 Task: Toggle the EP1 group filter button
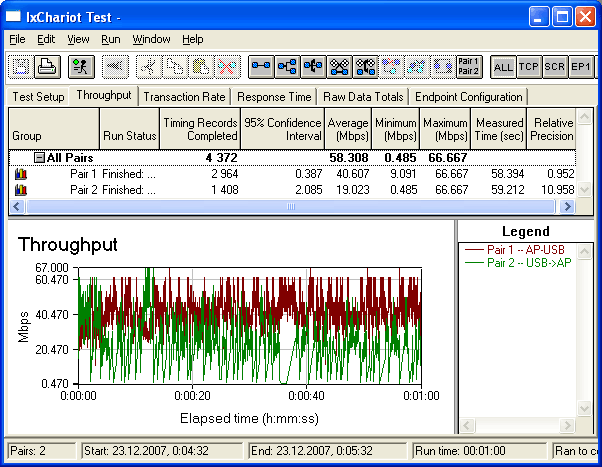pyautogui.click(x=581, y=67)
